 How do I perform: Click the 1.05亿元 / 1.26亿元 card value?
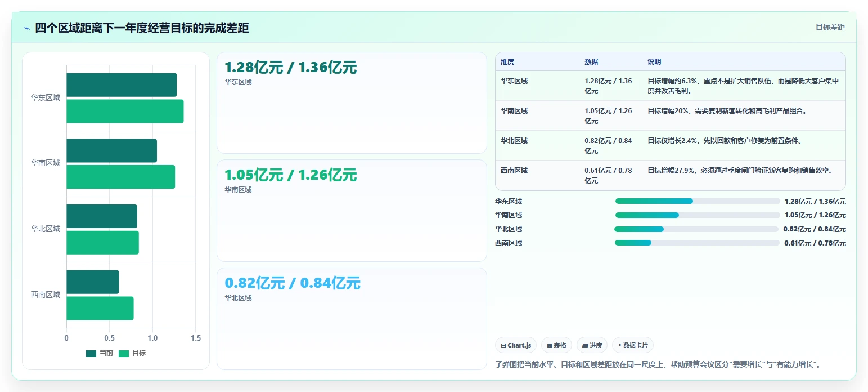[291, 175]
